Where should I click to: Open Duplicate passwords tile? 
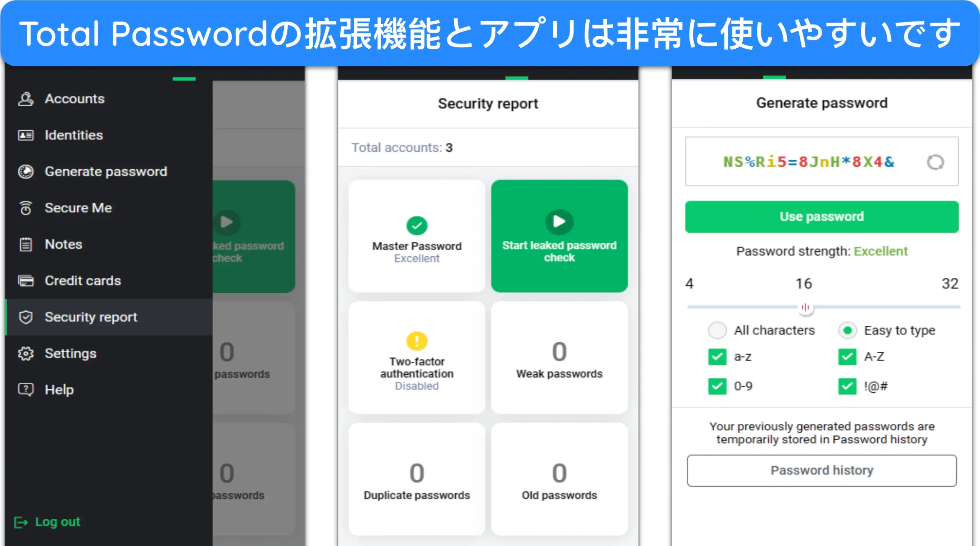(417, 479)
